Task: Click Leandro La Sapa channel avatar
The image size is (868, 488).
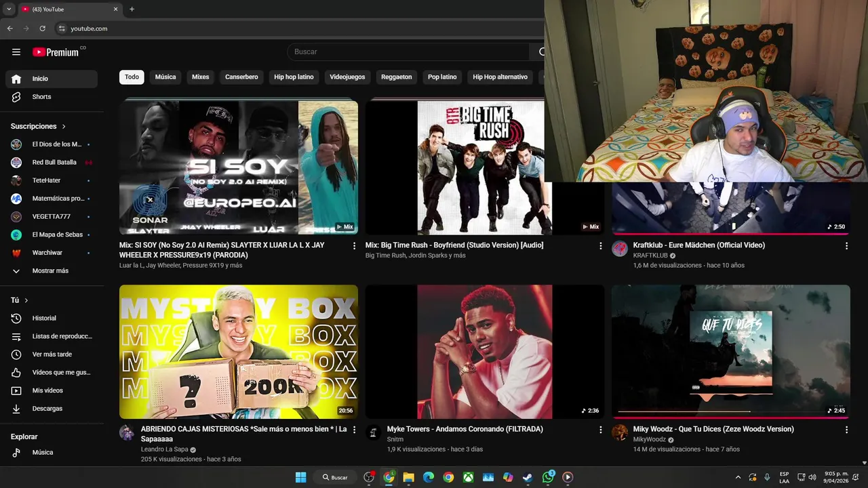Action: (x=127, y=432)
